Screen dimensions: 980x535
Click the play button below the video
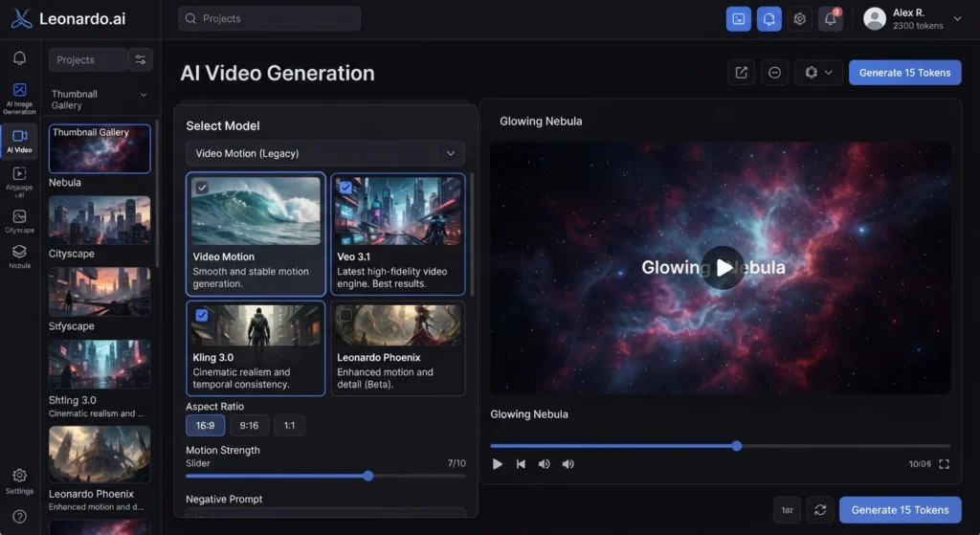(498, 464)
